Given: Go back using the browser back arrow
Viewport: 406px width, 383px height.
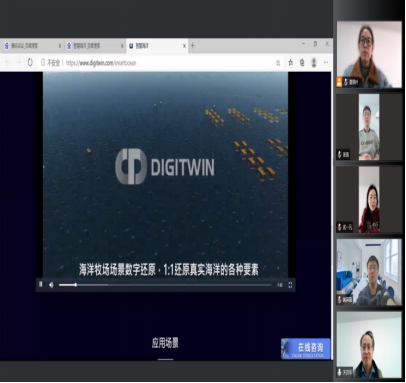Looking at the screenshot, I should [x=7, y=62].
